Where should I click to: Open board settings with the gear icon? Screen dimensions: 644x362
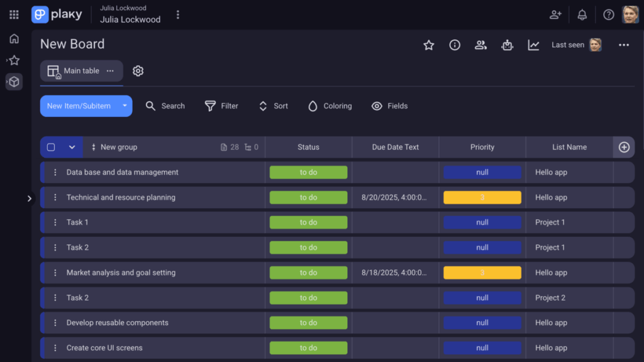click(138, 71)
